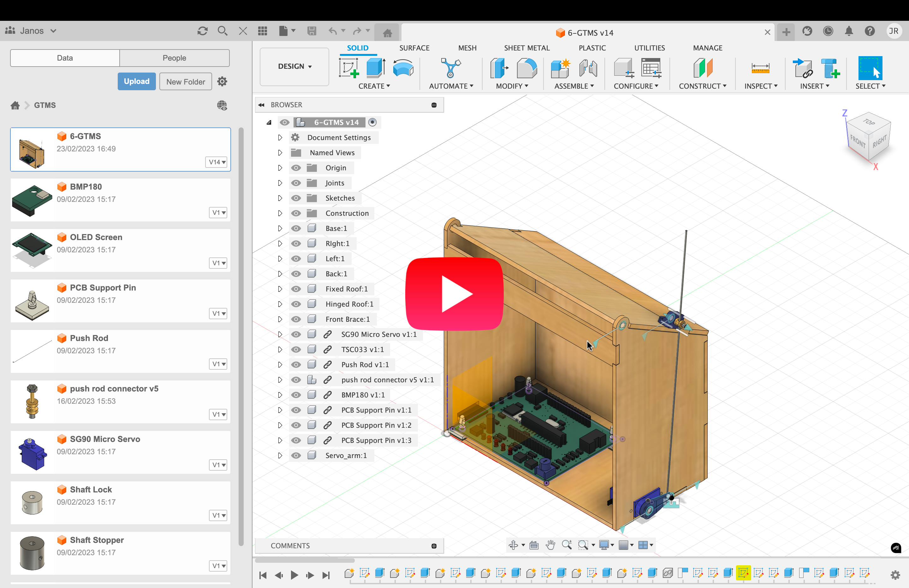Go to data panel home

click(15, 105)
